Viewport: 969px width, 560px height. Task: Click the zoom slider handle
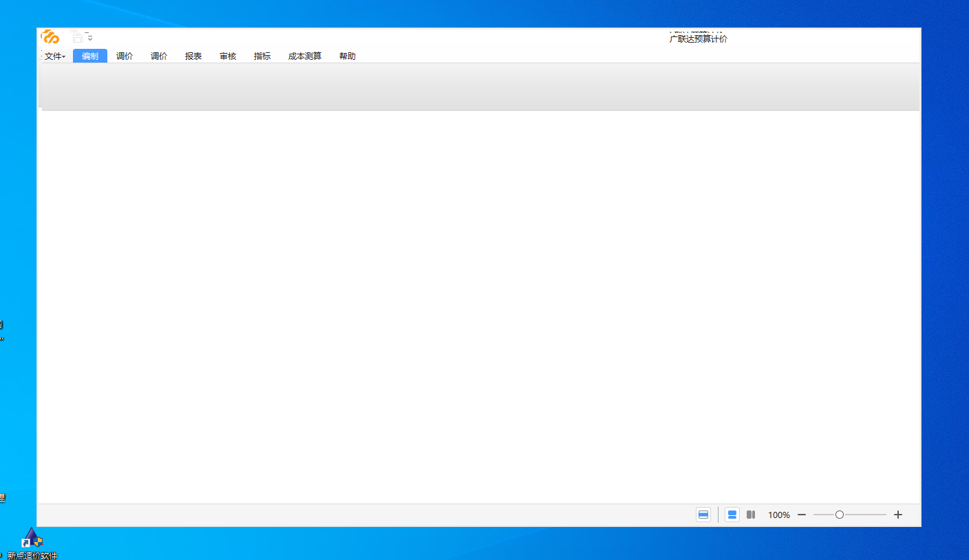(840, 515)
